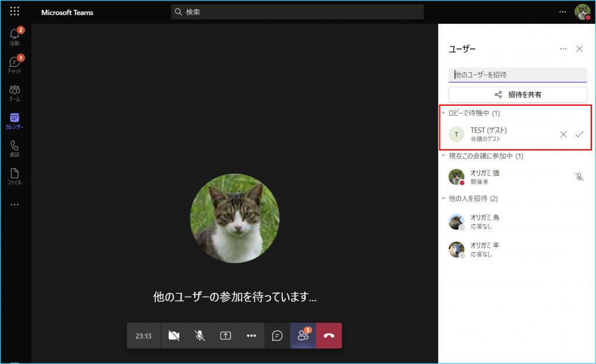The width and height of the screenshot is (596, 364).
Task: Open your profile picture menu
Action: [582, 12]
